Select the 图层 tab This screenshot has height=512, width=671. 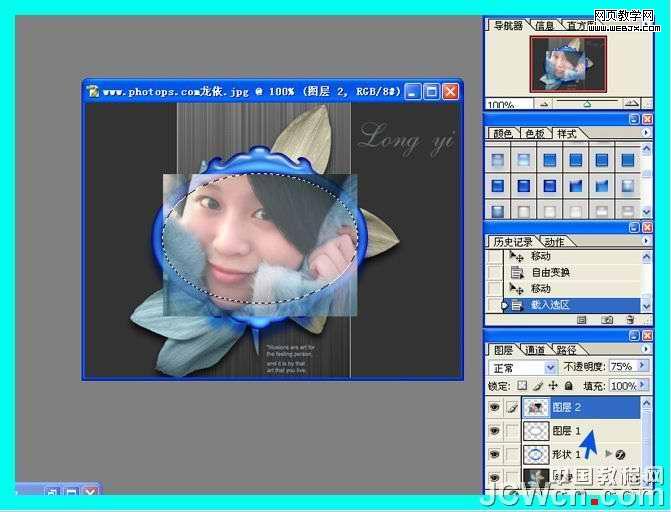503,350
